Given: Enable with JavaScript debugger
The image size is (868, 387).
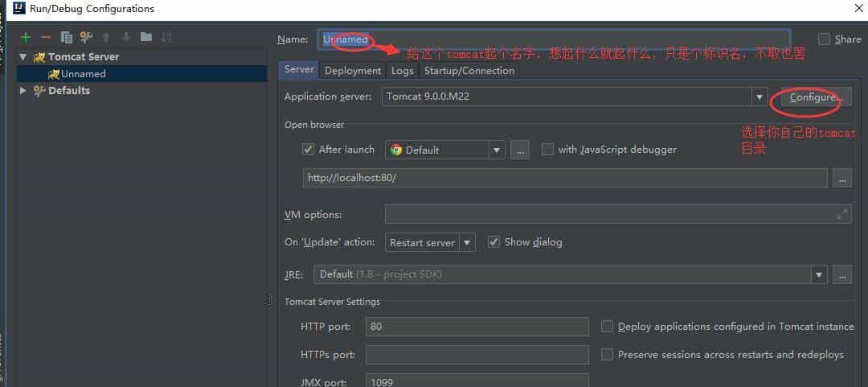Looking at the screenshot, I should [x=547, y=150].
